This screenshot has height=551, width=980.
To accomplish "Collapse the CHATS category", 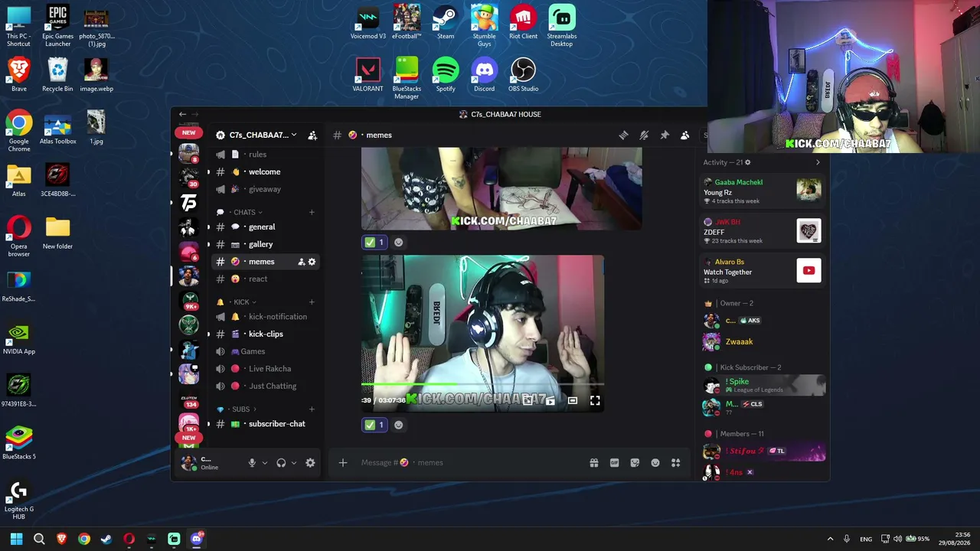I will [247, 213].
